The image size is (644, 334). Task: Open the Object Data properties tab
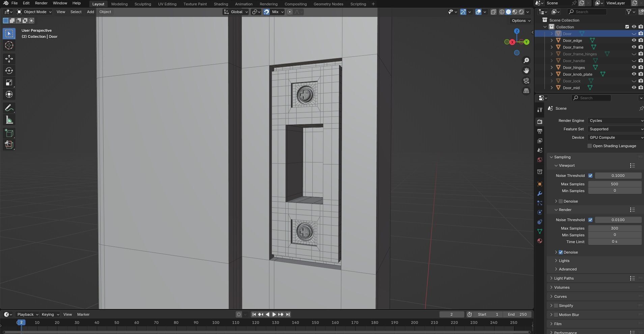(540, 231)
